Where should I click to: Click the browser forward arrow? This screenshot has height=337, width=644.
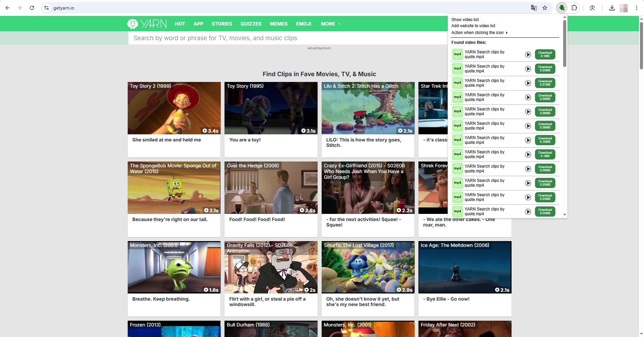point(20,8)
